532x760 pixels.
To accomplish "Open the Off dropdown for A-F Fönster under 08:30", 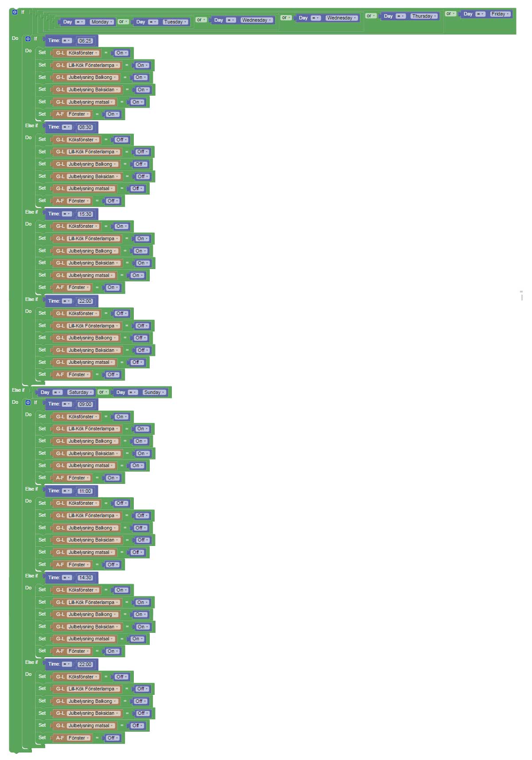I will [x=113, y=201].
